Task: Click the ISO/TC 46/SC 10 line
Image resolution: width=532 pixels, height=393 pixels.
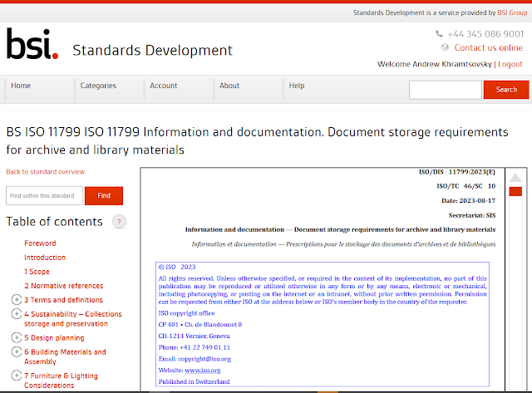Action: (x=466, y=186)
